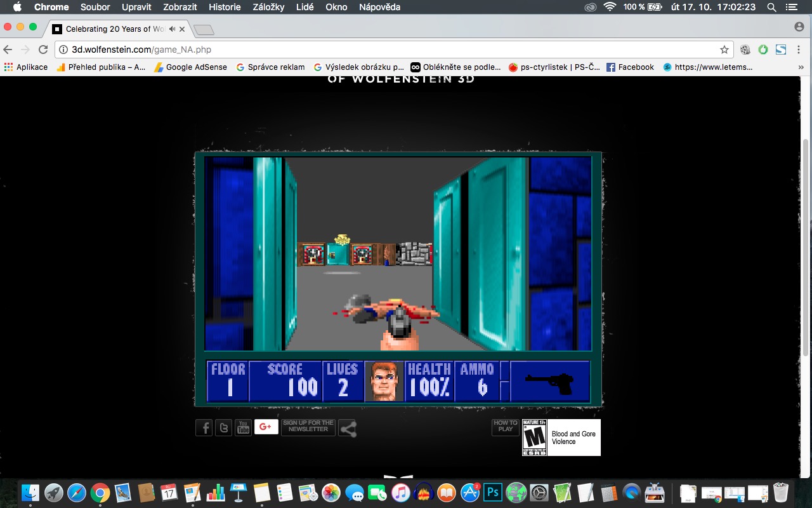Screen dimensions: 812x508
Task: Open the Přehled publika bookmark
Action: tap(101, 67)
